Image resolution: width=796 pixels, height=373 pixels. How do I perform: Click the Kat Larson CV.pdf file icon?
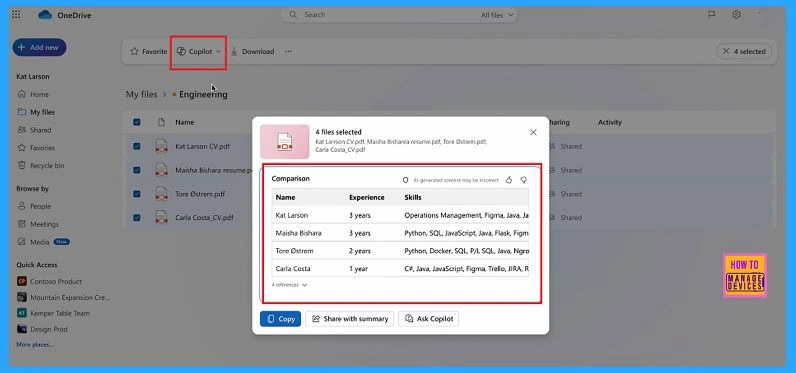click(x=161, y=146)
